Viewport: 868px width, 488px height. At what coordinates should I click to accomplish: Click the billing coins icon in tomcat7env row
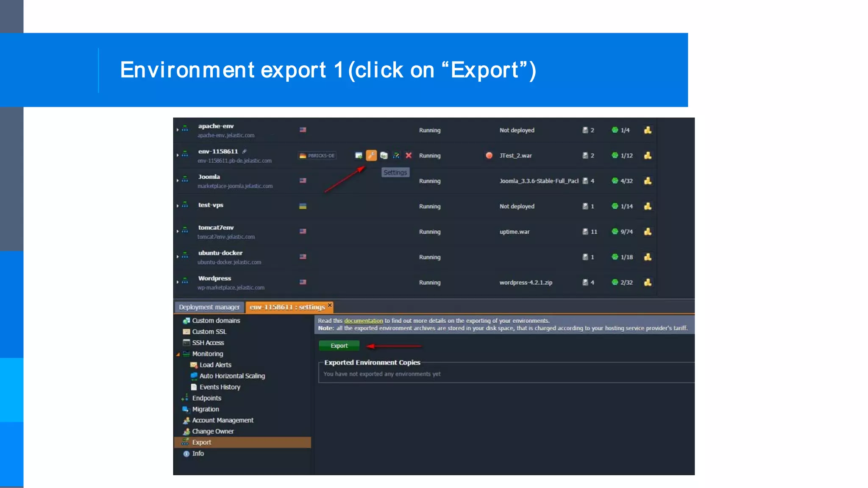pyautogui.click(x=648, y=232)
